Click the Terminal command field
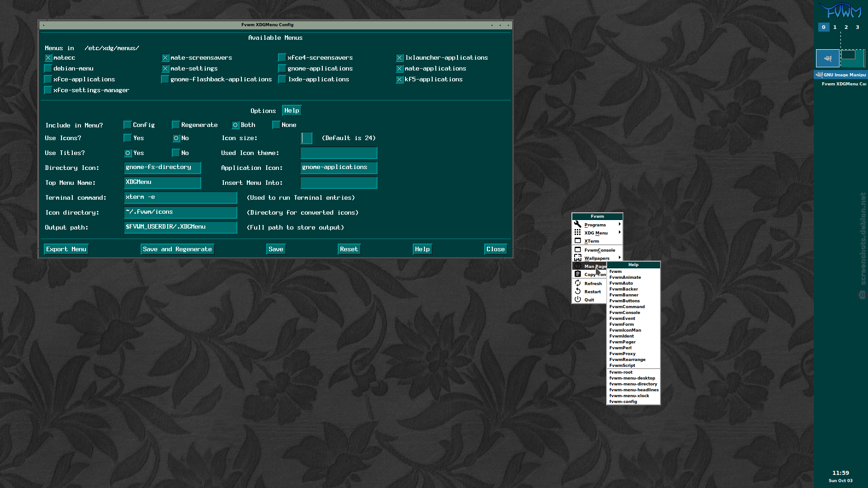 click(x=180, y=197)
